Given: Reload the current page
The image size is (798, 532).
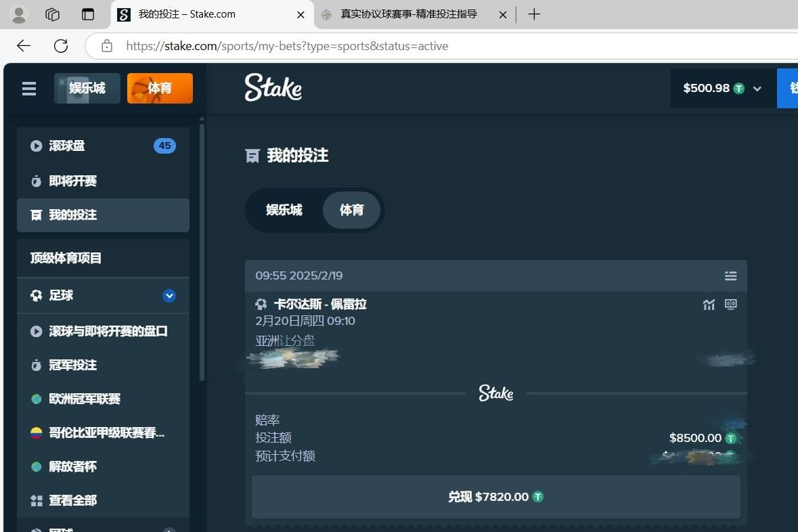Looking at the screenshot, I should (x=60, y=46).
